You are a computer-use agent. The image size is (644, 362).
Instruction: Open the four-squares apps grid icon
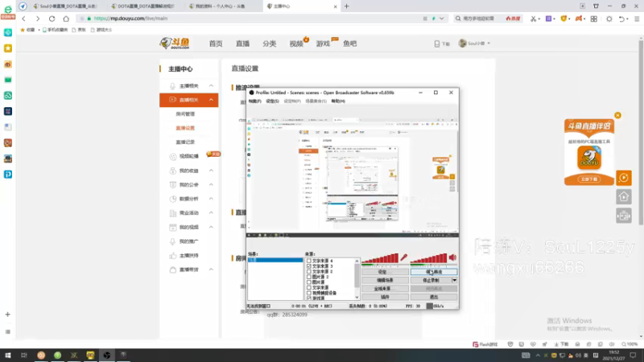(594, 19)
